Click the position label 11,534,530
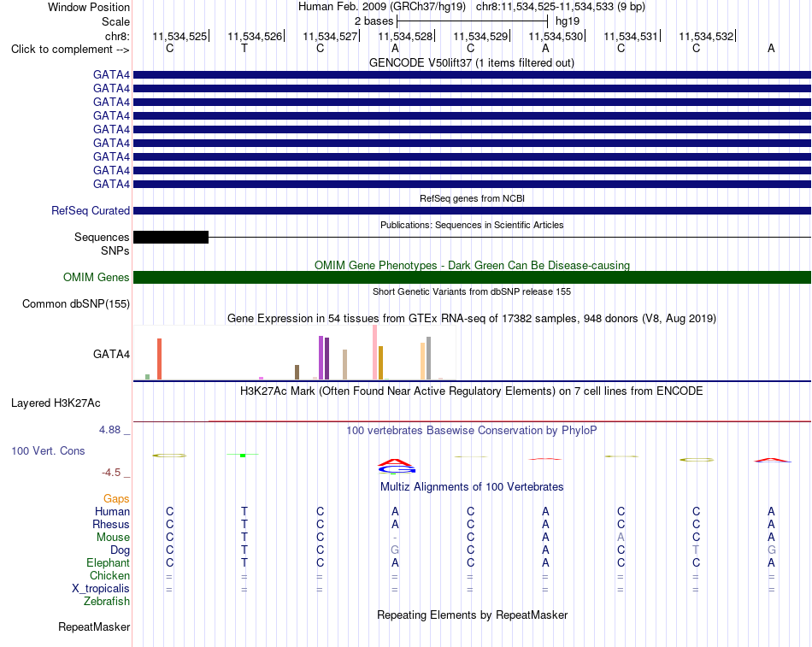Screen dimensions: 812x647 556,36
